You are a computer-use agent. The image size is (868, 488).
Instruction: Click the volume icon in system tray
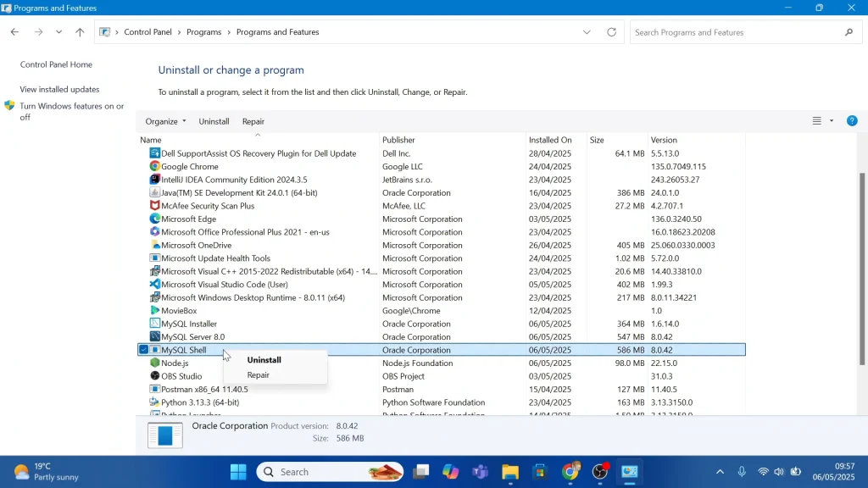pos(779,471)
